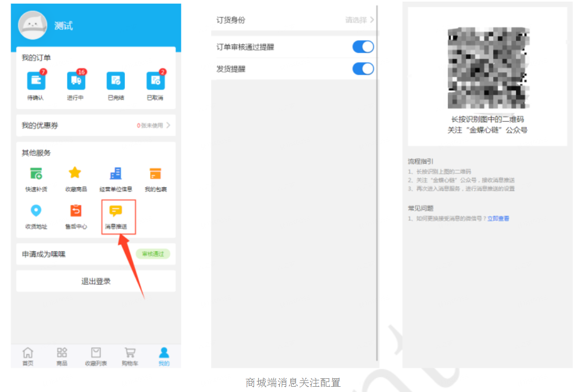Open 经营单位信息 building icon

pos(115,173)
